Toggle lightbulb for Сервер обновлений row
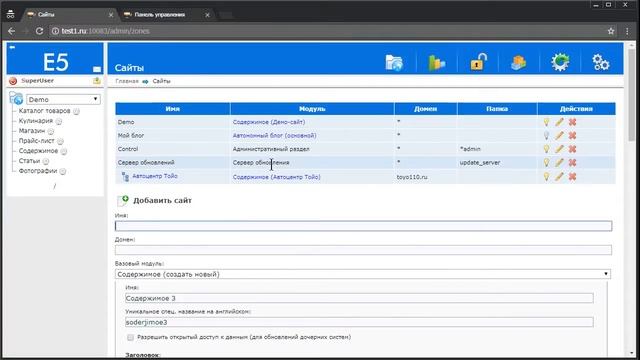Image resolution: width=640 pixels, height=360 pixels. [x=546, y=162]
